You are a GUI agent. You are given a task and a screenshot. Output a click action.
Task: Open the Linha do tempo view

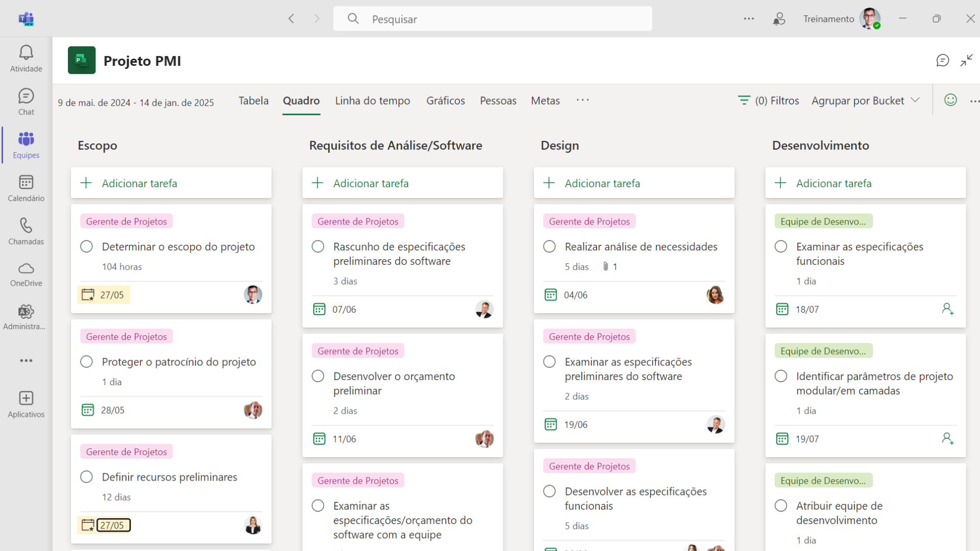click(373, 101)
